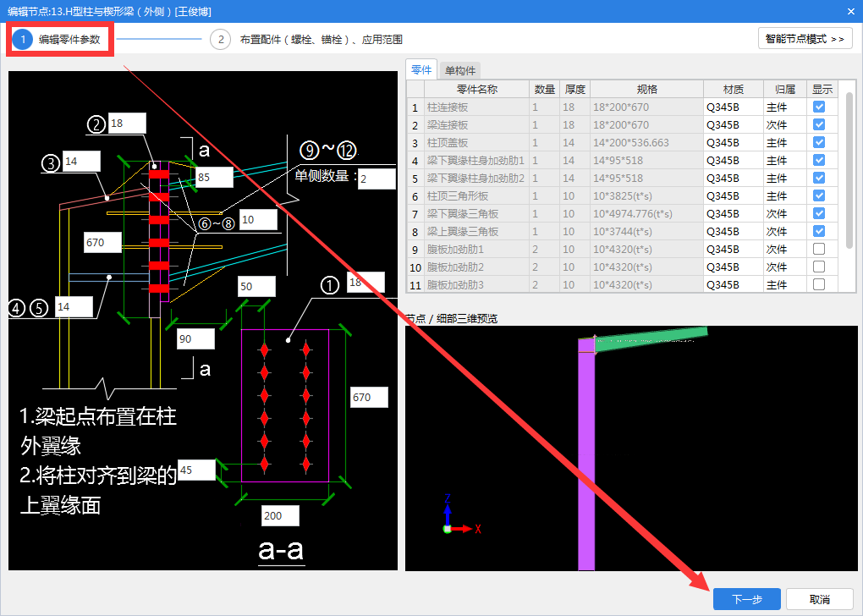863x616 pixels.
Task: Click the 取消 button
Action: [x=820, y=599]
